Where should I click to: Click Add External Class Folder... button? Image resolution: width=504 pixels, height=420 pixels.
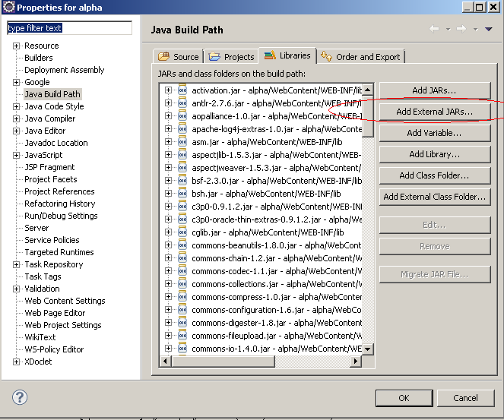click(x=435, y=197)
